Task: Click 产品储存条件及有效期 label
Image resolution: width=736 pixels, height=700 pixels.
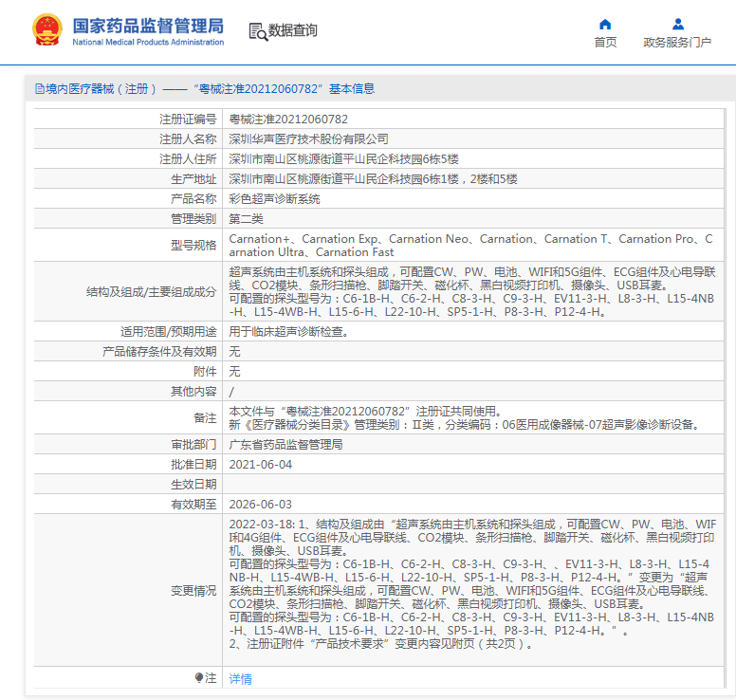Action: click(159, 352)
